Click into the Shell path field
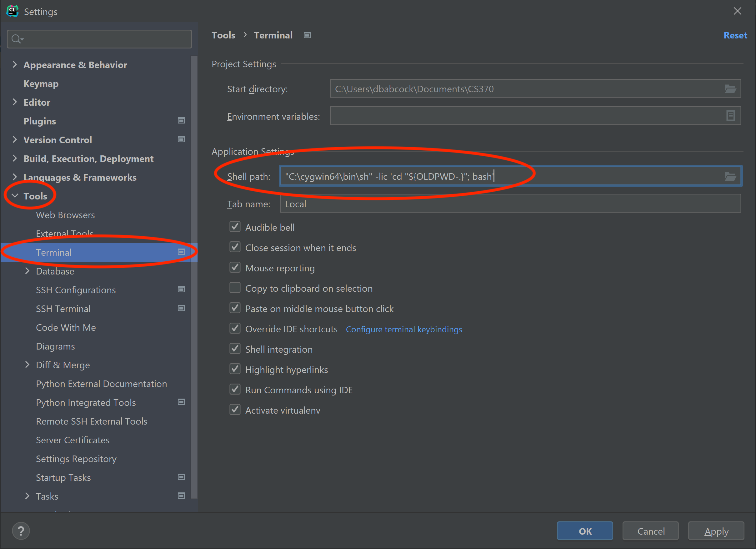This screenshot has height=549, width=756. (510, 176)
